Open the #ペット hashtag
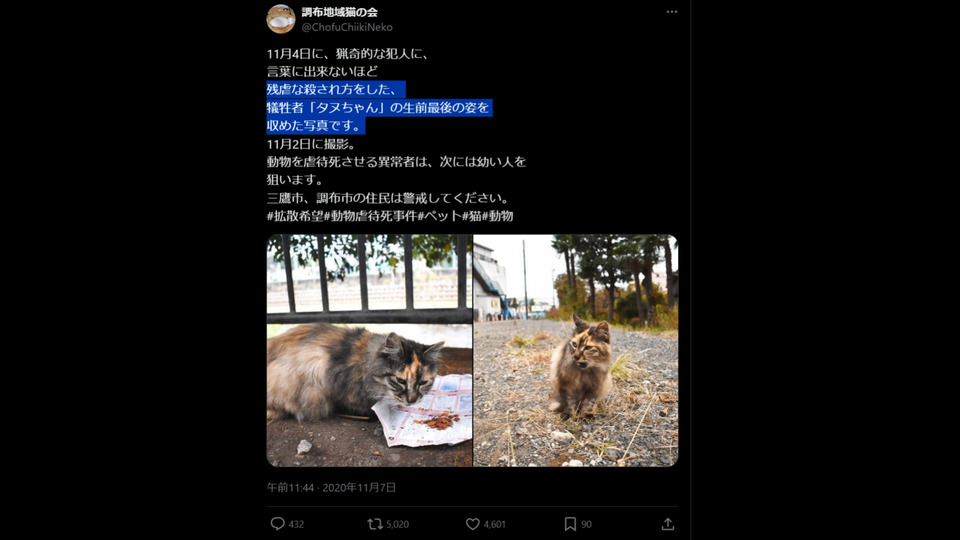Screen dimensions: 960x540 pyautogui.click(x=440, y=216)
